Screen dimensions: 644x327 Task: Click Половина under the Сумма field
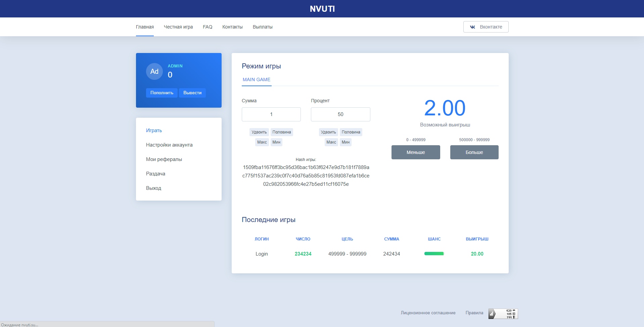click(x=282, y=132)
